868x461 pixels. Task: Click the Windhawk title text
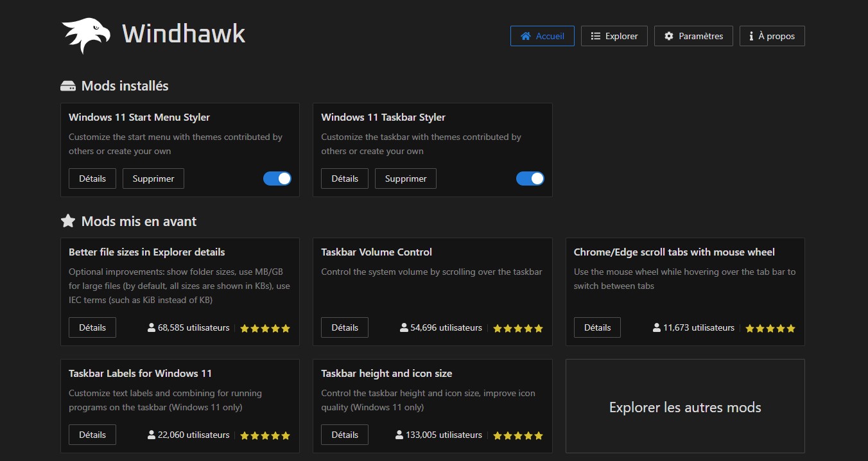(x=184, y=33)
